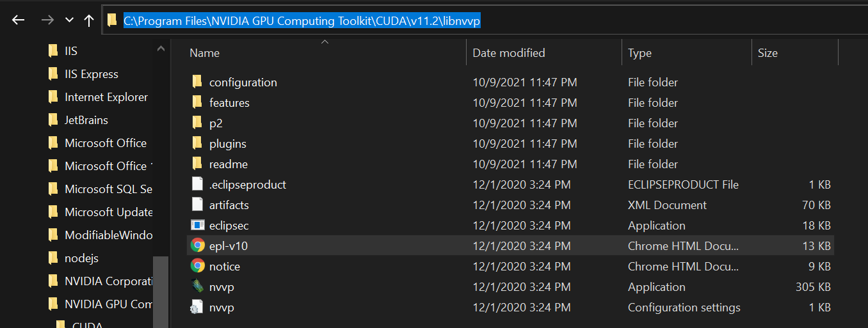Click ECLIPSEPRODUCT File type cell

[683, 185]
